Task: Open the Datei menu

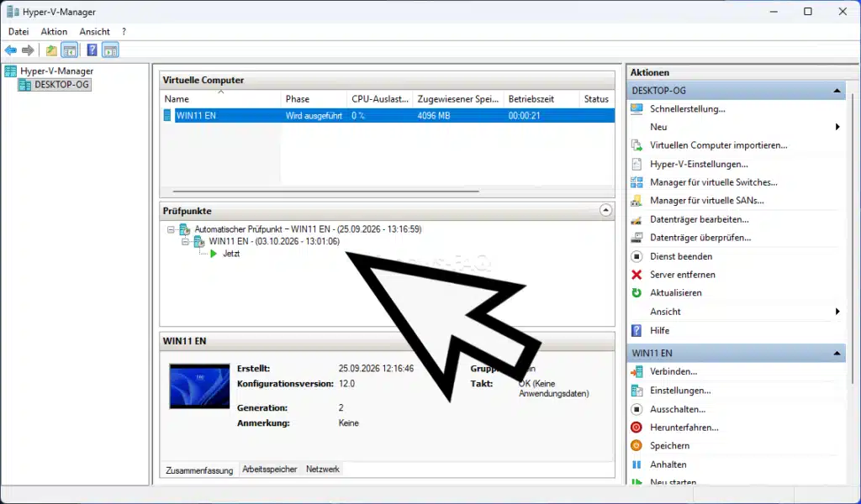Action: tap(18, 32)
